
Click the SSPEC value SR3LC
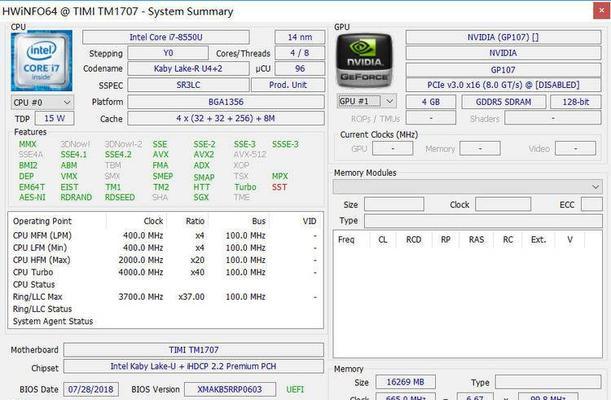(x=188, y=85)
